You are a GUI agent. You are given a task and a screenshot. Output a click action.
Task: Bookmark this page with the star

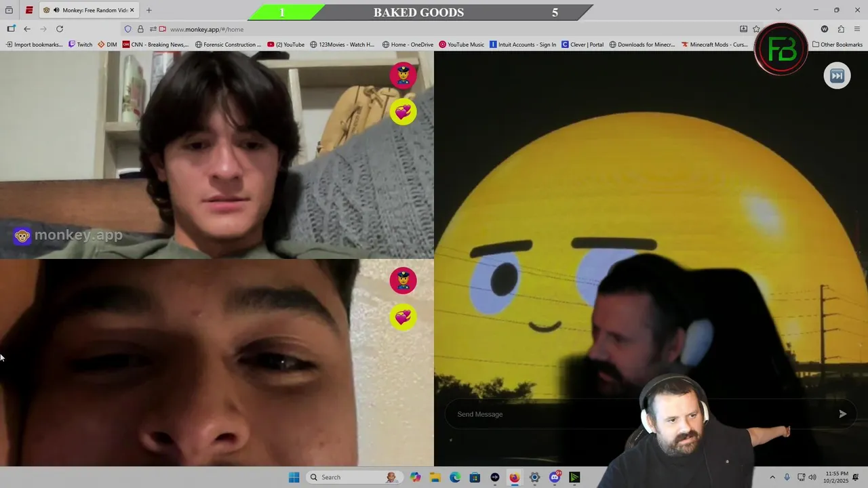click(756, 29)
